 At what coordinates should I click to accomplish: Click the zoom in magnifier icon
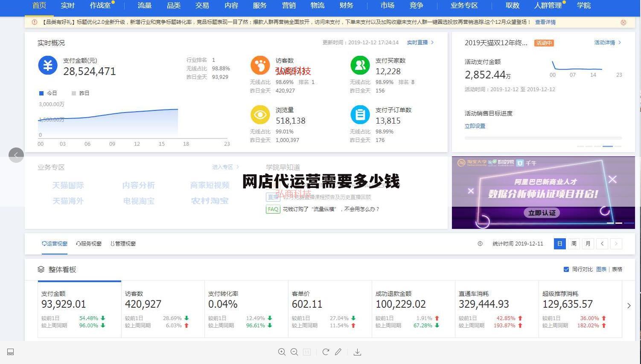point(282,352)
